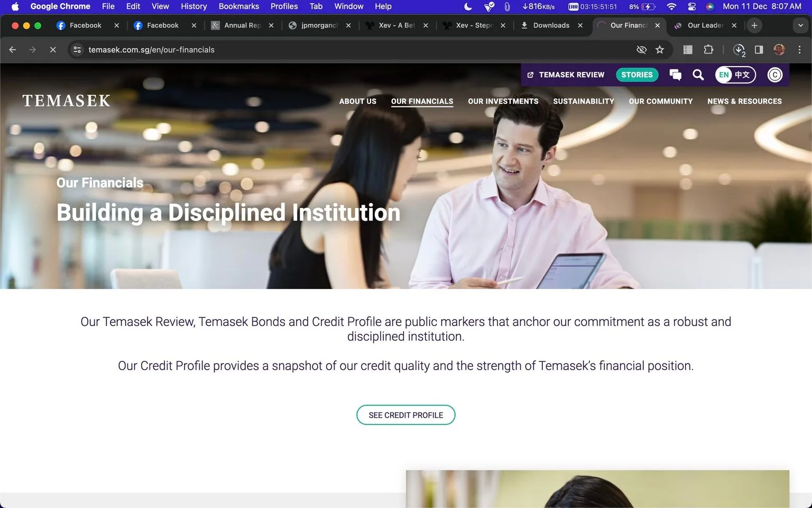Switch to the Xev - A Bet tab
Image resolution: width=812 pixels, height=508 pixels.
click(x=396, y=25)
